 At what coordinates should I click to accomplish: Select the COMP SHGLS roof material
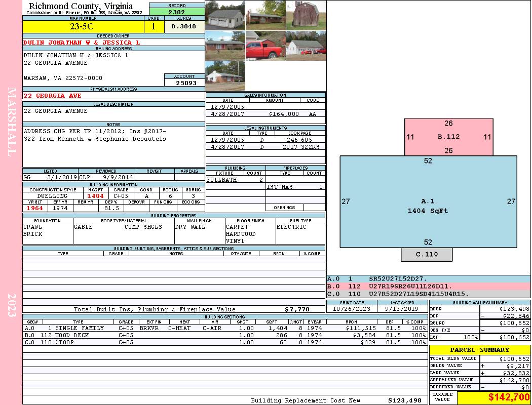point(143,227)
